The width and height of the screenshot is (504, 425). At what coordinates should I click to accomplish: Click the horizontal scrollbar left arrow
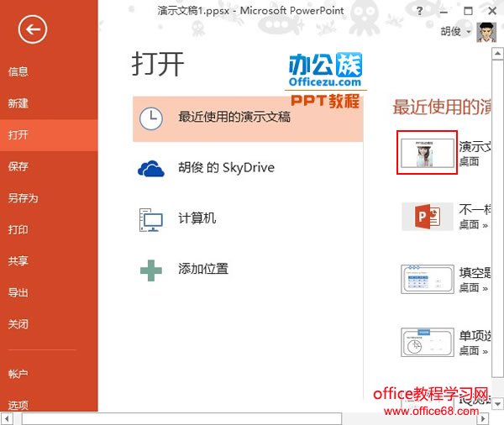coord(7,419)
